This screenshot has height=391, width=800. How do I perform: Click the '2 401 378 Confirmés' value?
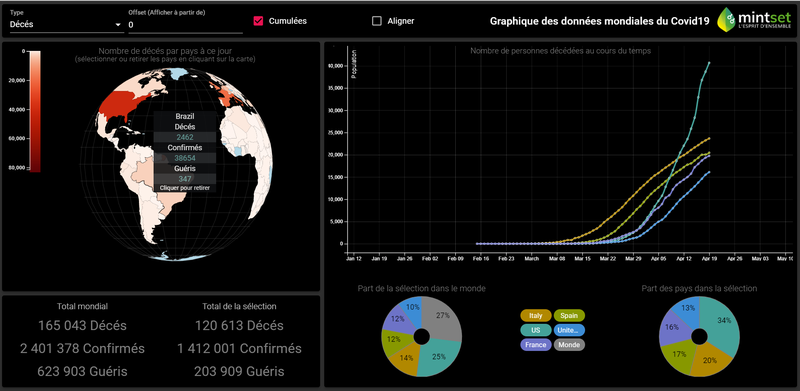tap(82, 349)
